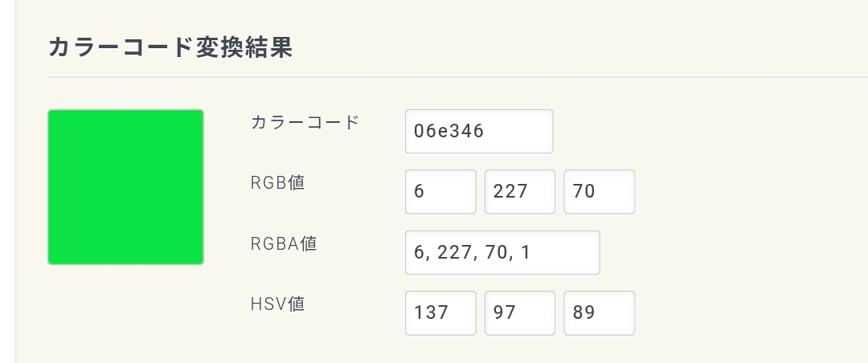The width and height of the screenshot is (868, 363).
Task: Click blank area right of the RGBA field
Action: 723,252
